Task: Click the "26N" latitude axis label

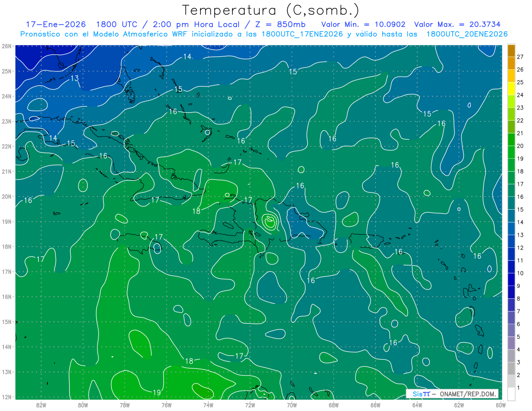Action: point(6,46)
